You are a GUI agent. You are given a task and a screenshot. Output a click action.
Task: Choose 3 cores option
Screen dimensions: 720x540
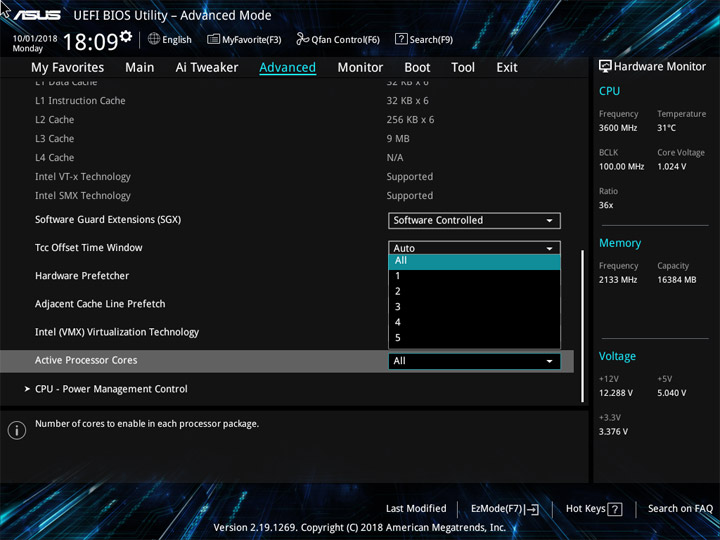pos(474,307)
